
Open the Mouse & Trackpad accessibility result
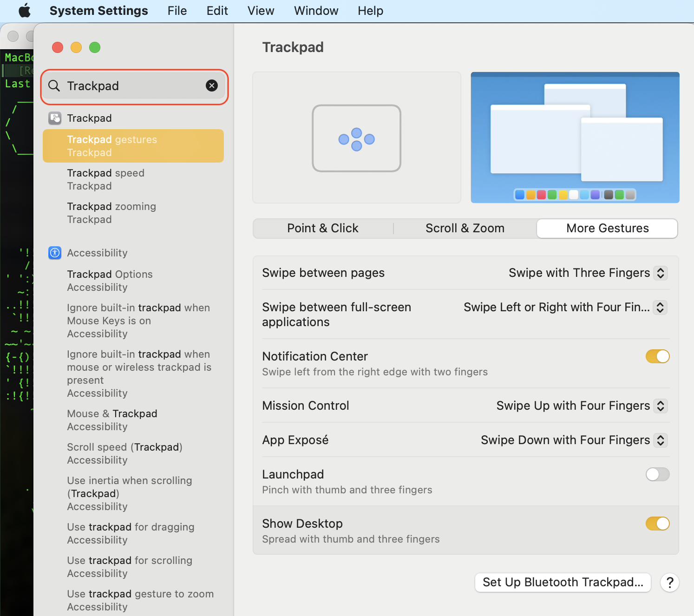(133, 420)
